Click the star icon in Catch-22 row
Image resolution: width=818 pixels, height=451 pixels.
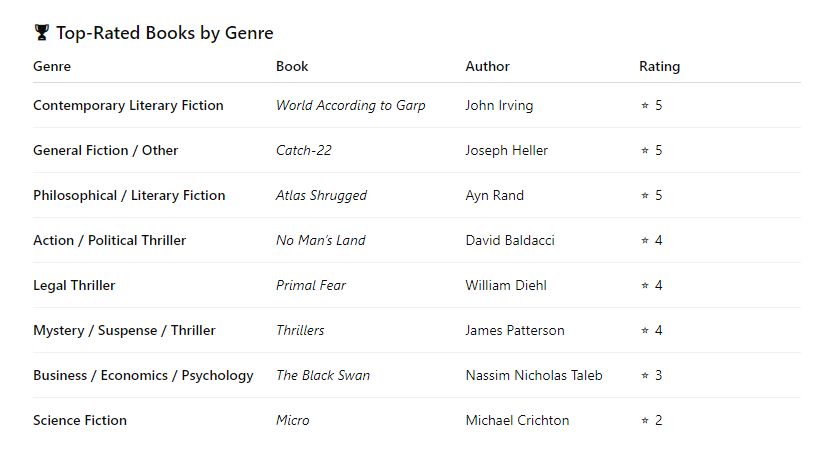pos(645,150)
